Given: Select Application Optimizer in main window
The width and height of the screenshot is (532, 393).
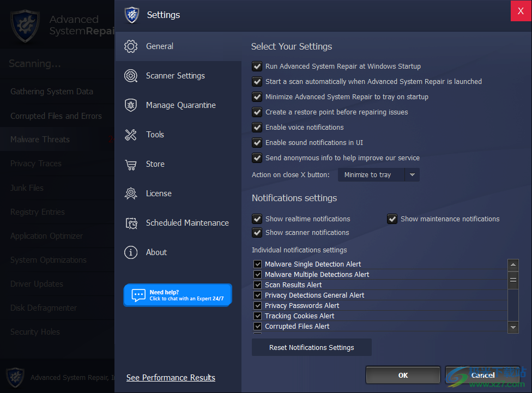Looking at the screenshot, I should (57, 236).
